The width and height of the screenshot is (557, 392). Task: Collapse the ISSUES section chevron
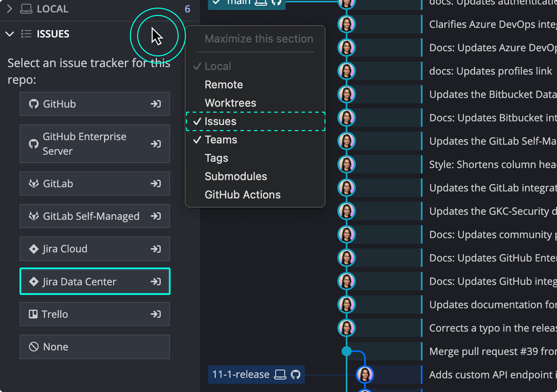point(9,34)
